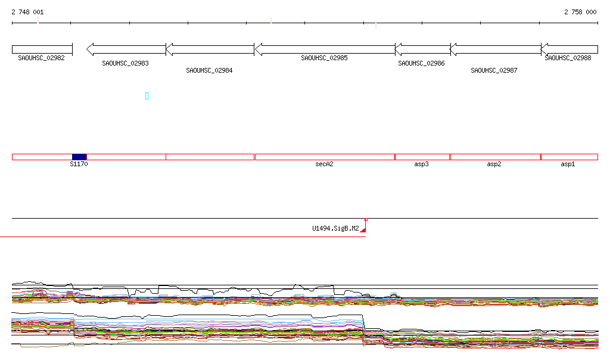Click red triangle marker beside U1494.SigB.M2
This screenshot has width=610, height=364.
[363, 229]
